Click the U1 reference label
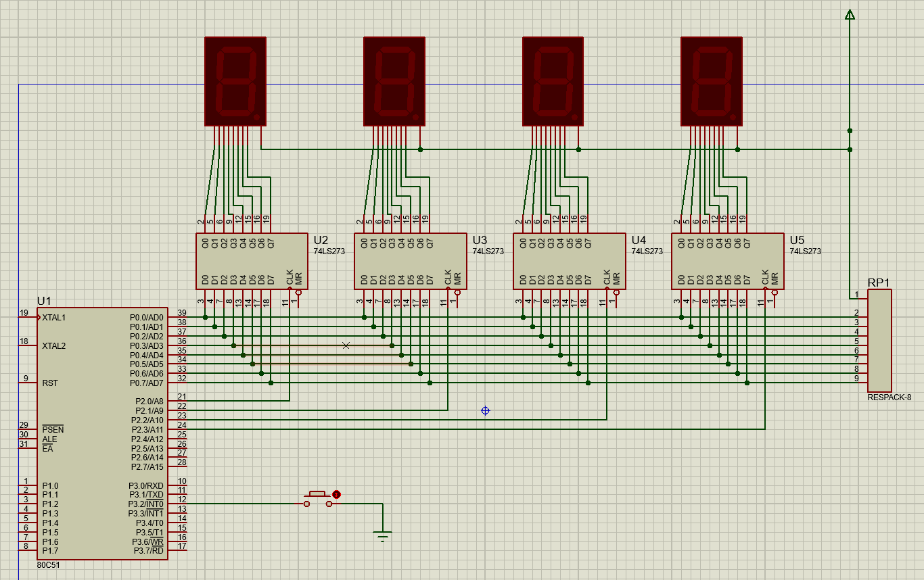Image resolution: width=924 pixels, height=580 pixels. (x=44, y=301)
